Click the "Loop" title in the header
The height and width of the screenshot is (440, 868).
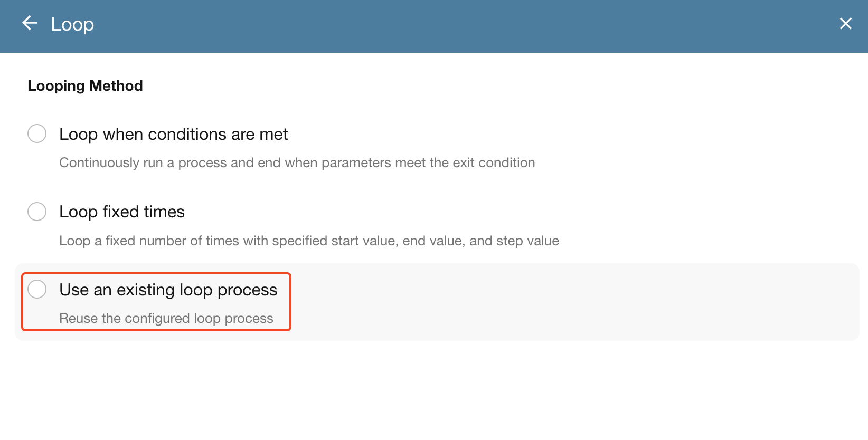click(72, 24)
